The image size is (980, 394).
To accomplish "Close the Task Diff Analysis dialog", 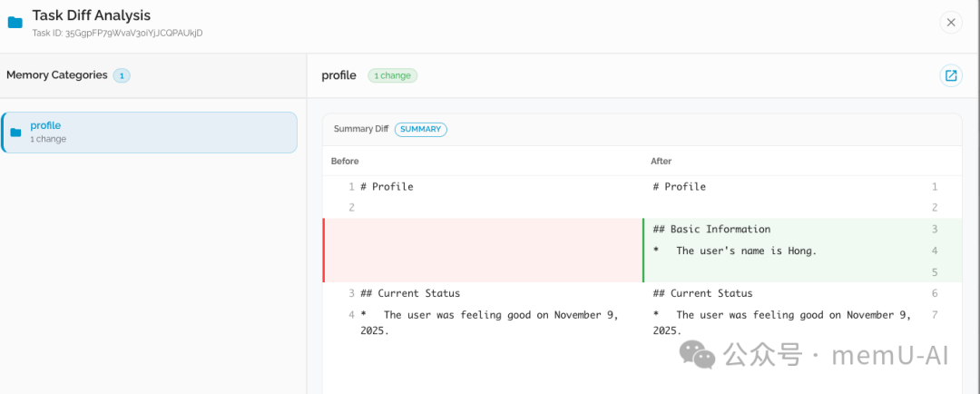I will 950,23.
